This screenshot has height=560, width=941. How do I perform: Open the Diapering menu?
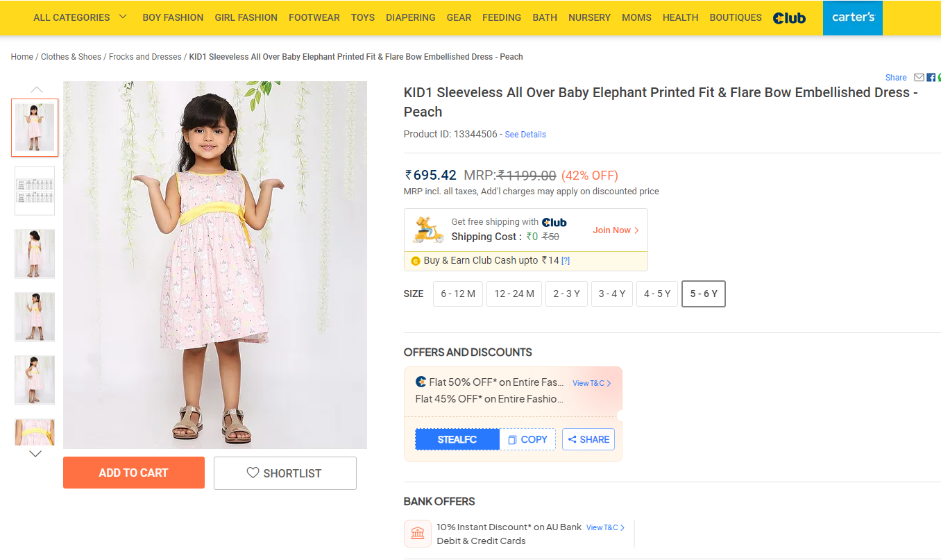(x=411, y=17)
